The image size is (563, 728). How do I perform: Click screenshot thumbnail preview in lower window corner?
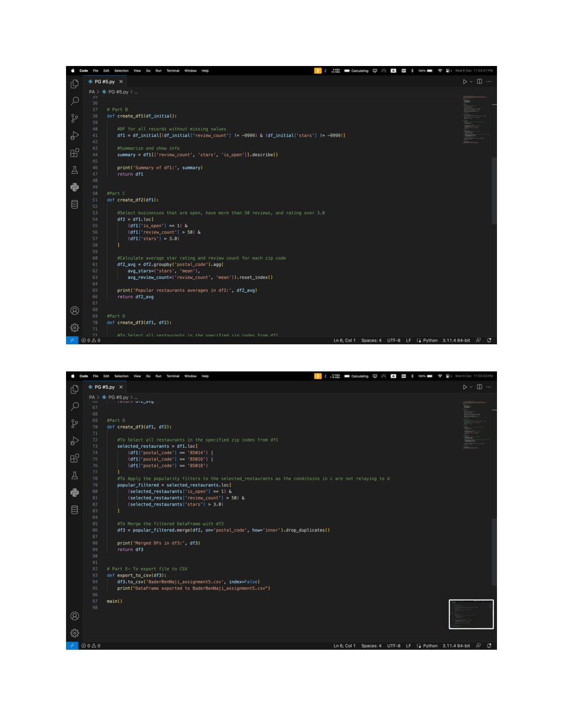471,614
